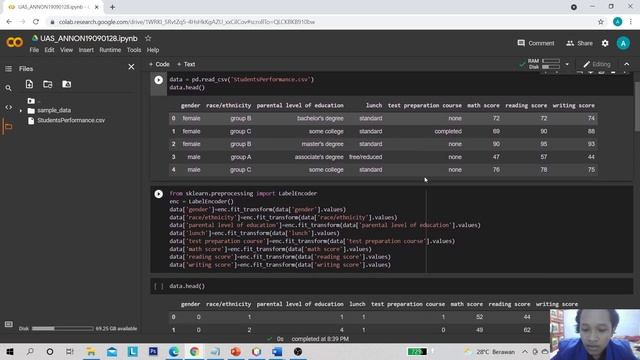This screenshot has height=360, width=640.
Task: Add a new Text cell
Action: pyautogui.click(x=186, y=64)
